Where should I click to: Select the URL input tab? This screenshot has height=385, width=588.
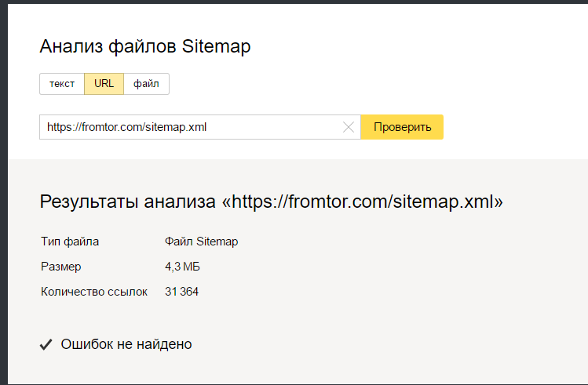point(104,84)
